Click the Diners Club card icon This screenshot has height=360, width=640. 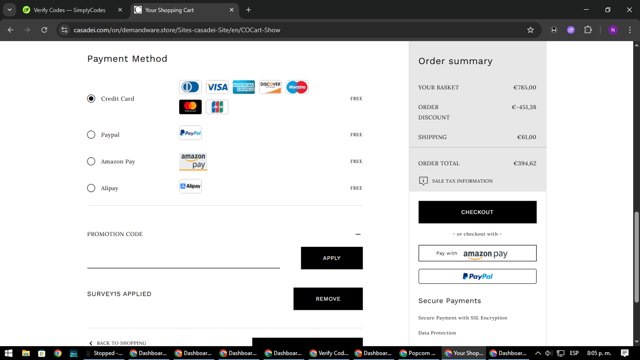190,87
